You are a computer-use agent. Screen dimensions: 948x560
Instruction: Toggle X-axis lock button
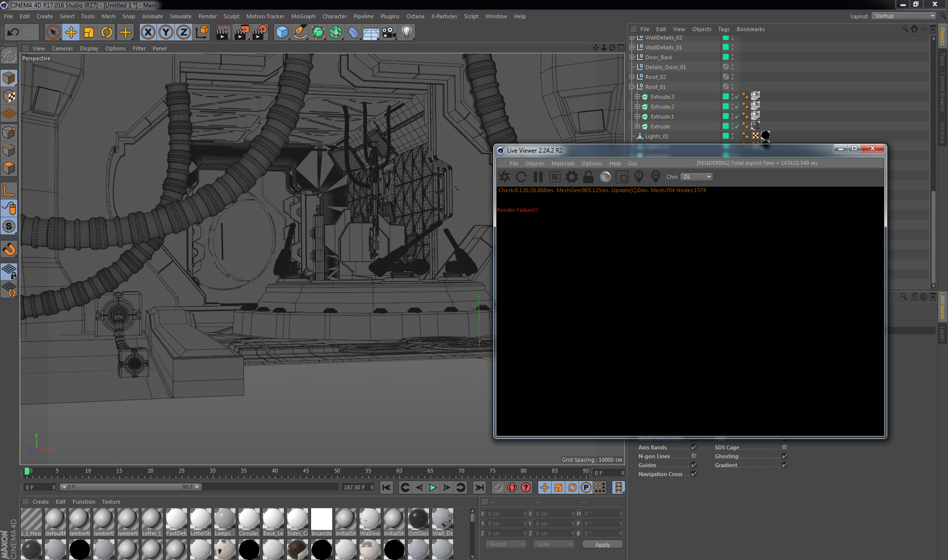click(148, 33)
